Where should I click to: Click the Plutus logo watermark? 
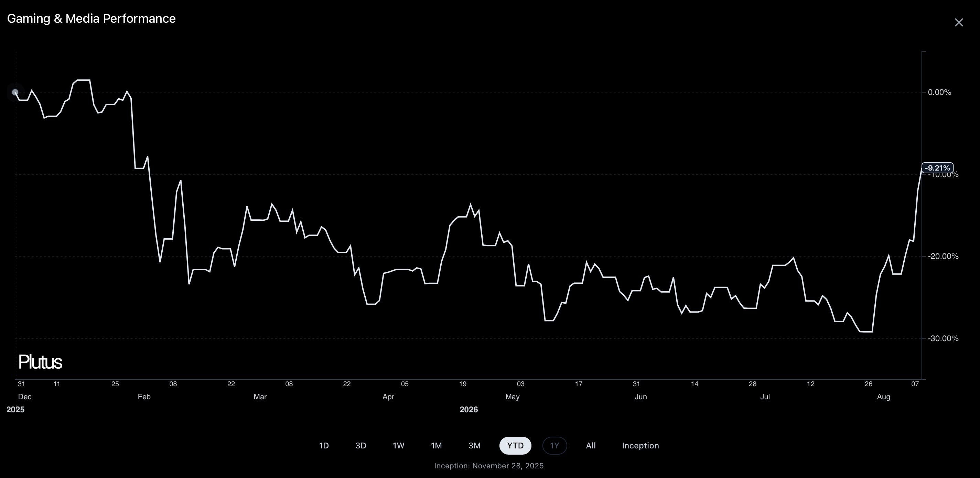pyautogui.click(x=40, y=362)
